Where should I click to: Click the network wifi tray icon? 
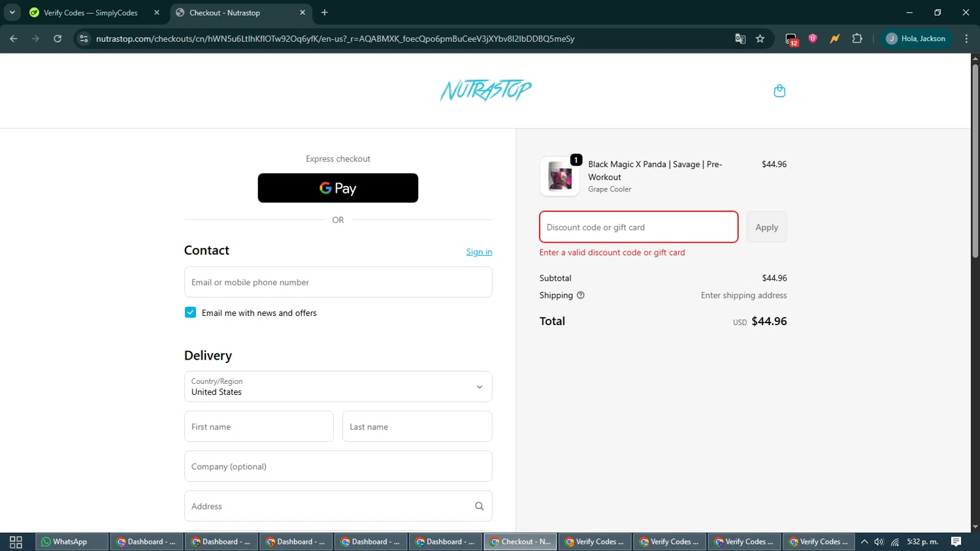coord(895,542)
